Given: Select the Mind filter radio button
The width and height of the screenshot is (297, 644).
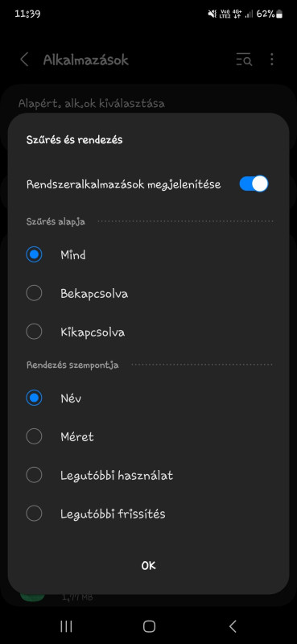Looking at the screenshot, I should [34, 255].
